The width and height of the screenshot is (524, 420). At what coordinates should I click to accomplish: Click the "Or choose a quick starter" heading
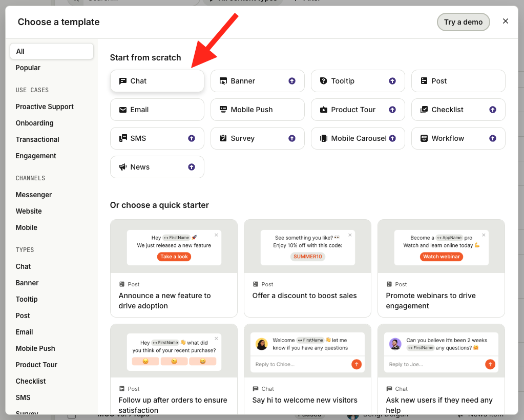click(x=159, y=205)
